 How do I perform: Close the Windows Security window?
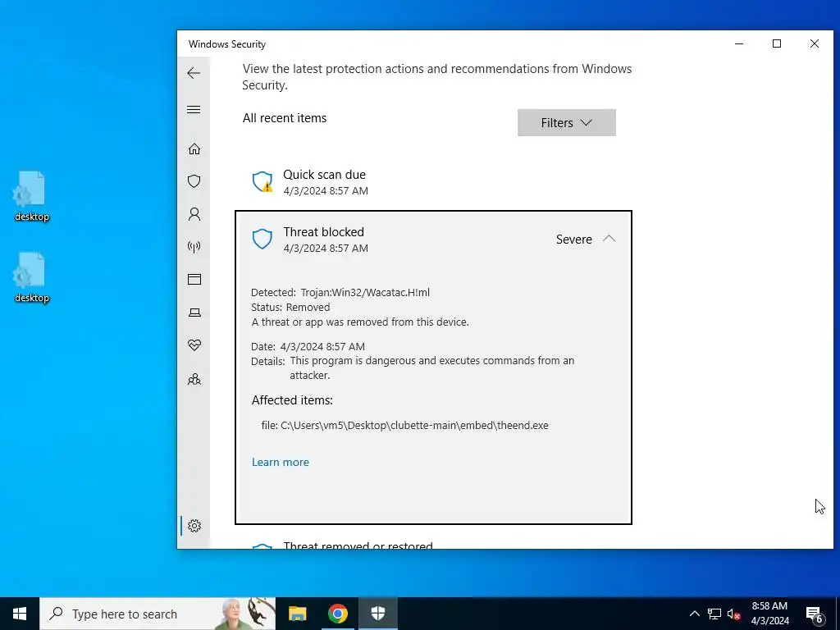(x=815, y=44)
